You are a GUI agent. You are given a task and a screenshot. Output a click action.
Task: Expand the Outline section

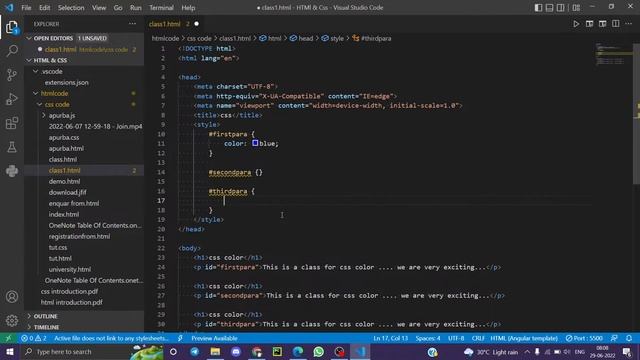coord(45,316)
